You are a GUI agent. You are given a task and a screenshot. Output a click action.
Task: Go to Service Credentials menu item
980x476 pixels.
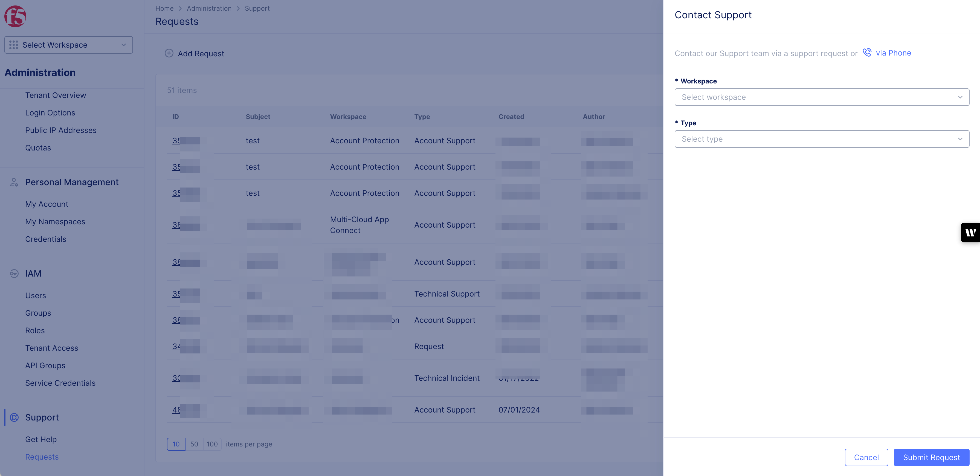(60, 383)
